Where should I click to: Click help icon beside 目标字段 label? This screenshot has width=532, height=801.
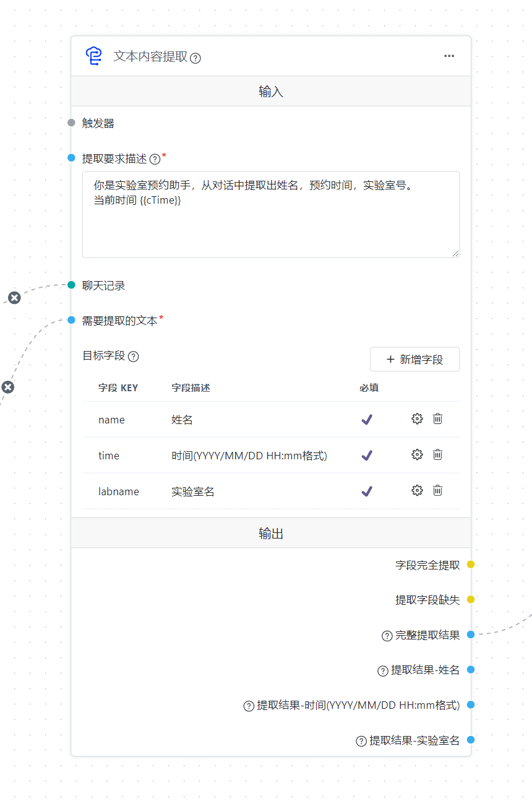pyautogui.click(x=134, y=357)
